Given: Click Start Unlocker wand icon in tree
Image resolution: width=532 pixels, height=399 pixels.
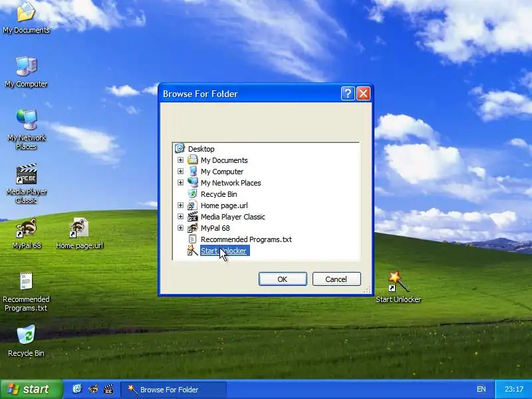Looking at the screenshot, I should [x=193, y=251].
